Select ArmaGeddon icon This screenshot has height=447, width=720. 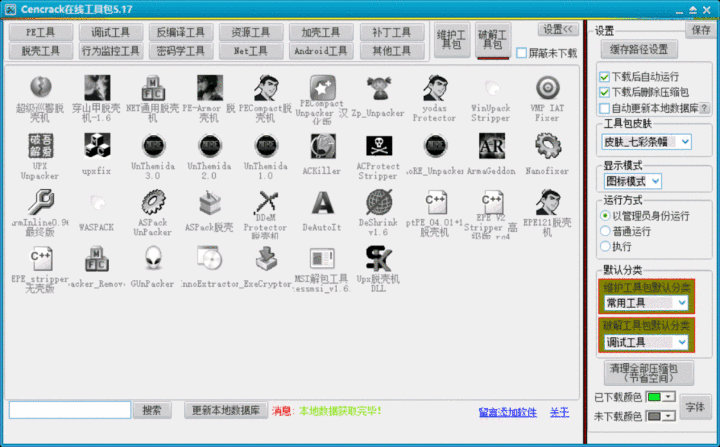491,146
